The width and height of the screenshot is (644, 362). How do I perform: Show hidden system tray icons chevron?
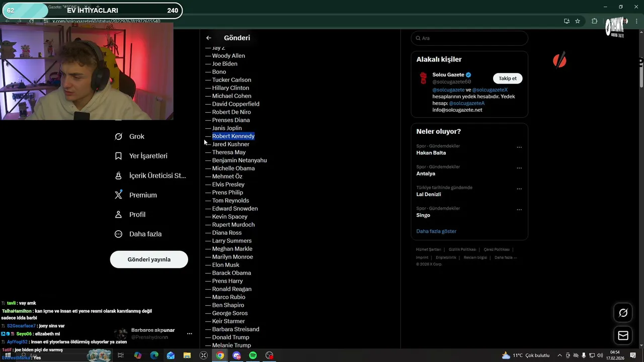559,355
